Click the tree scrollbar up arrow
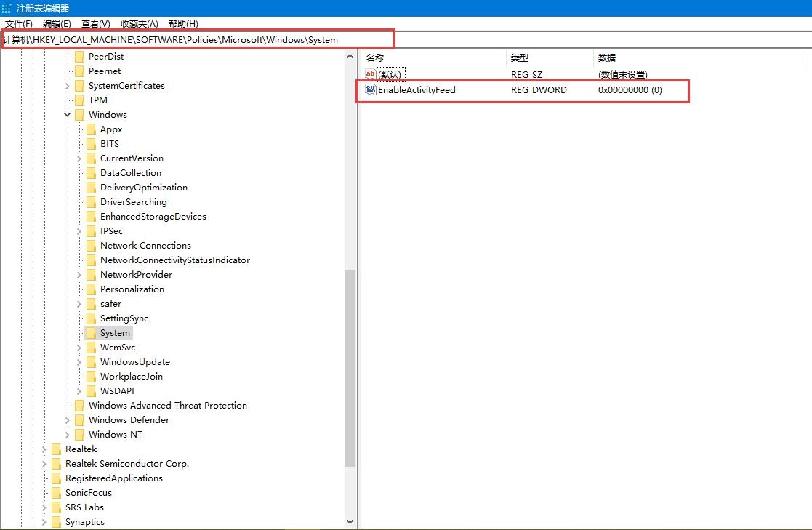Screen dimensions: 812x530 tap(350, 56)
